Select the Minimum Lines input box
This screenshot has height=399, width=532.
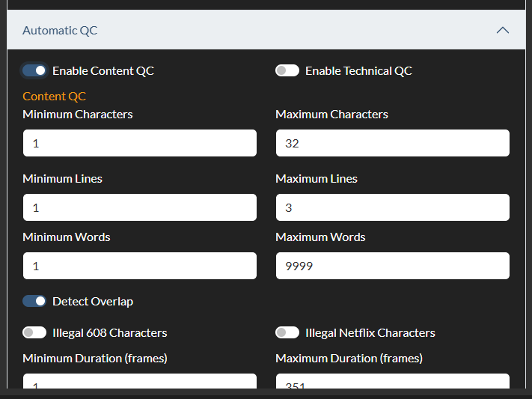(x=139, y=207)
